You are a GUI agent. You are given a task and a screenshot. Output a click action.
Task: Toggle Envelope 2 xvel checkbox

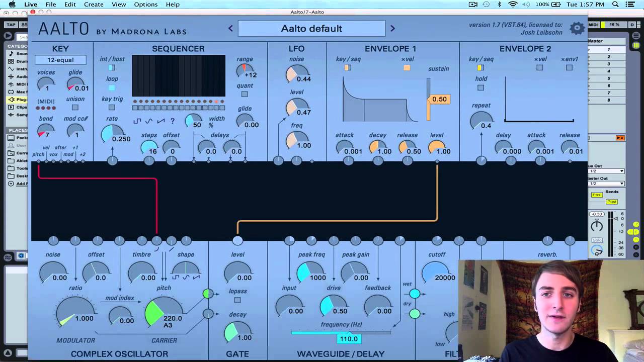coord(539,67)
